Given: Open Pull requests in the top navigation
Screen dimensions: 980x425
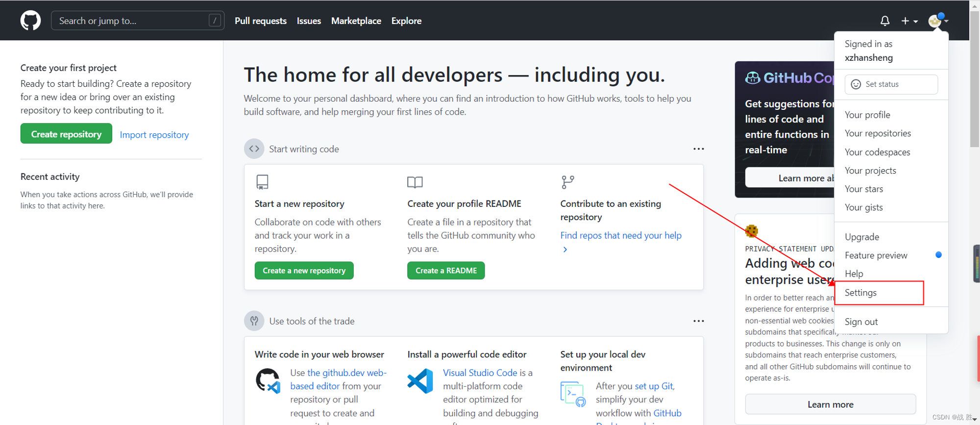Looking at the screenshot, I should click(x=261, y=21).
